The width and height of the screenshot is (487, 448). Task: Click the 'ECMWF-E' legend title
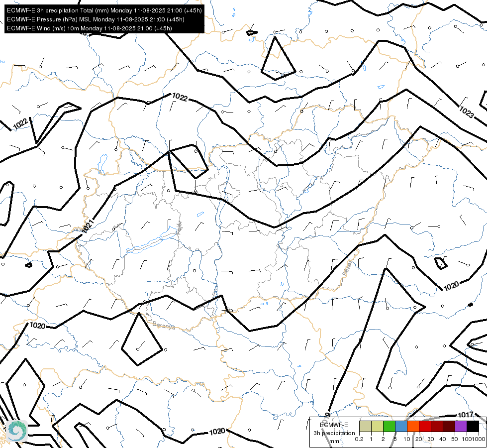click(334, 425)
